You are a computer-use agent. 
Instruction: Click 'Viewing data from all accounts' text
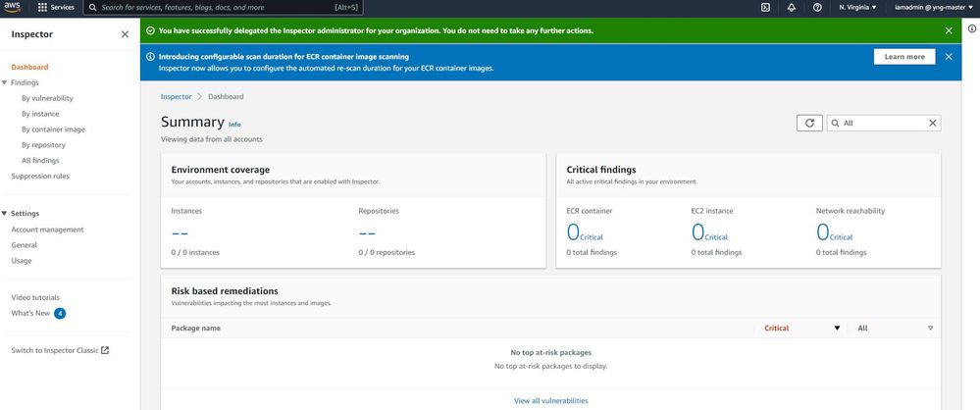[211, 139]
